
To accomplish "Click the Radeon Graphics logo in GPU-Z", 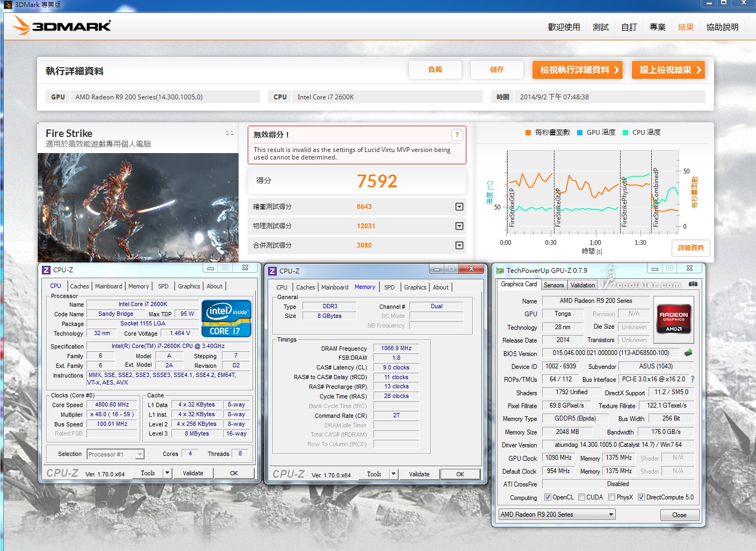I will (673, 320).
